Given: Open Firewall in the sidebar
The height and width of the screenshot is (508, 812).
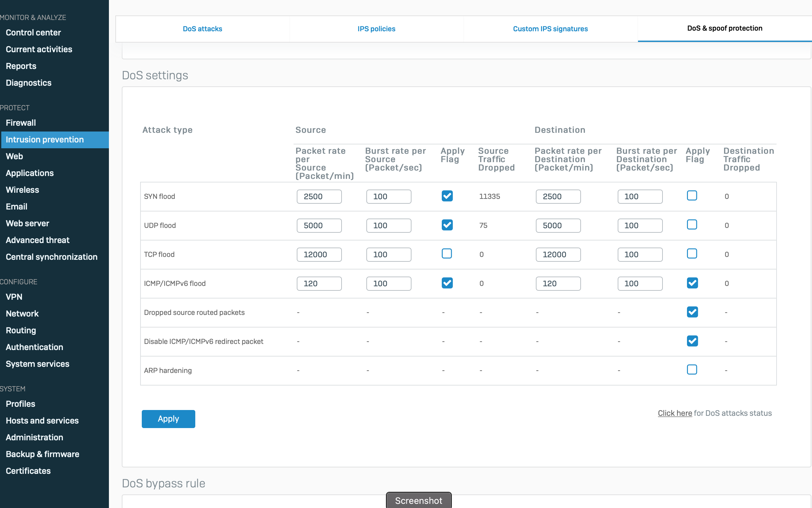Looking at the screenshot, I should 21,122.
